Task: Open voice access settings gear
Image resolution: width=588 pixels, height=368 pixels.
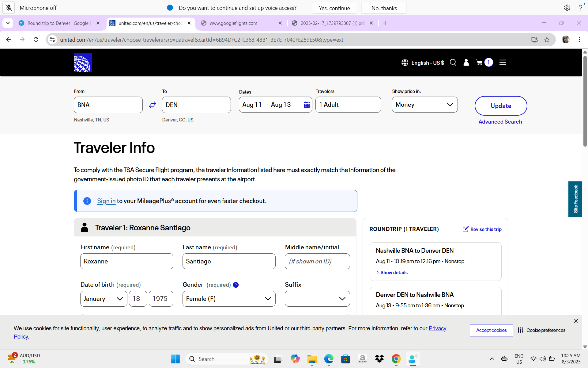Action: pyautogui.click(x=567, y=8)
